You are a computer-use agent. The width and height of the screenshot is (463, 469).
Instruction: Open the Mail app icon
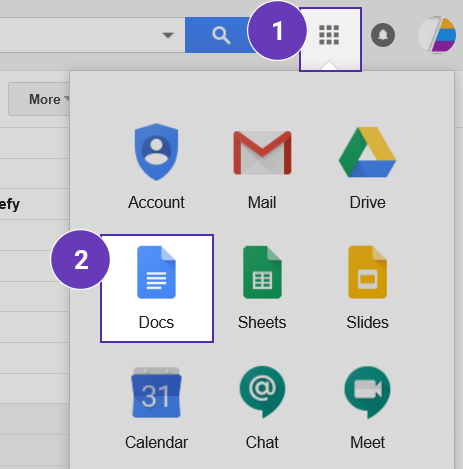click(x=262, y=153)
